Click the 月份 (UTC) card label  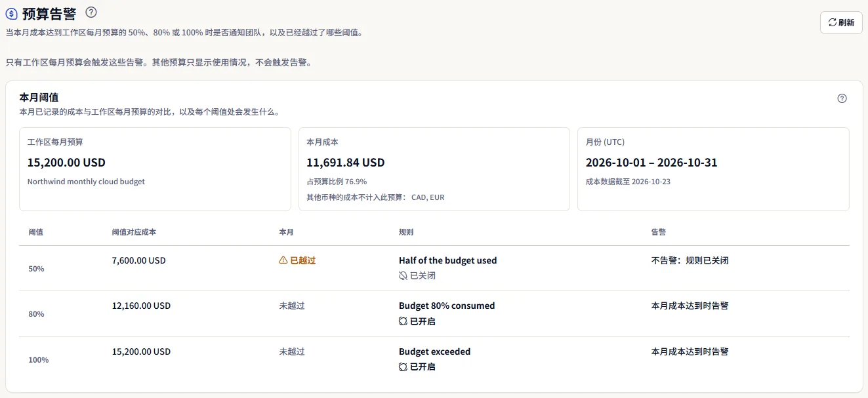[605, 142]
